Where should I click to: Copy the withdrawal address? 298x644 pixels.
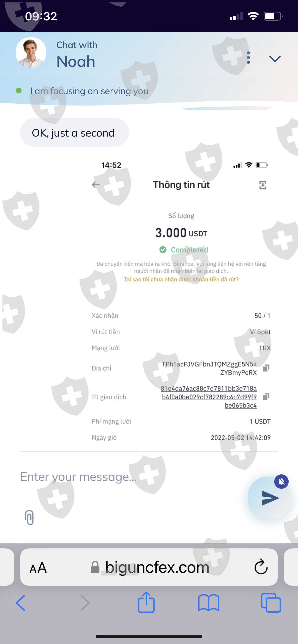[x=266, y=368]
